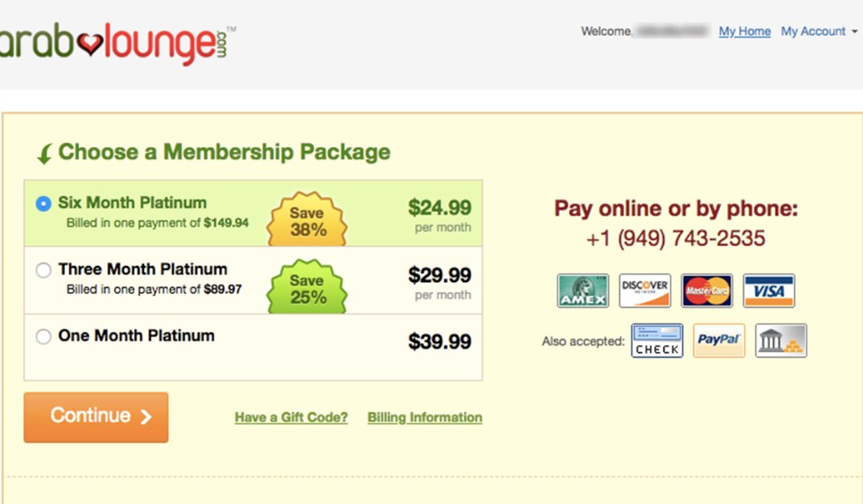Expand the My Account dropdown menu
Screen dimensions: 863x504
pos(819,31)
